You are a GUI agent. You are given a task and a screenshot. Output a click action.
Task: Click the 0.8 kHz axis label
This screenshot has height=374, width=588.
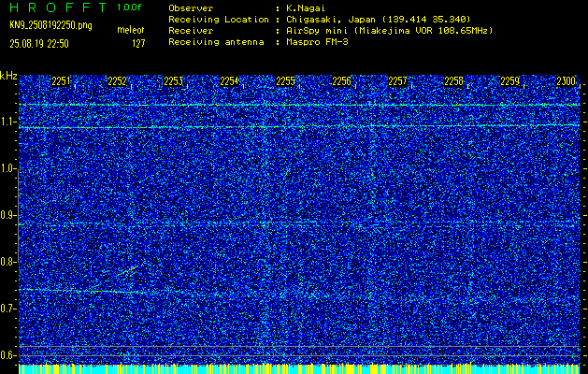[7, 262]
